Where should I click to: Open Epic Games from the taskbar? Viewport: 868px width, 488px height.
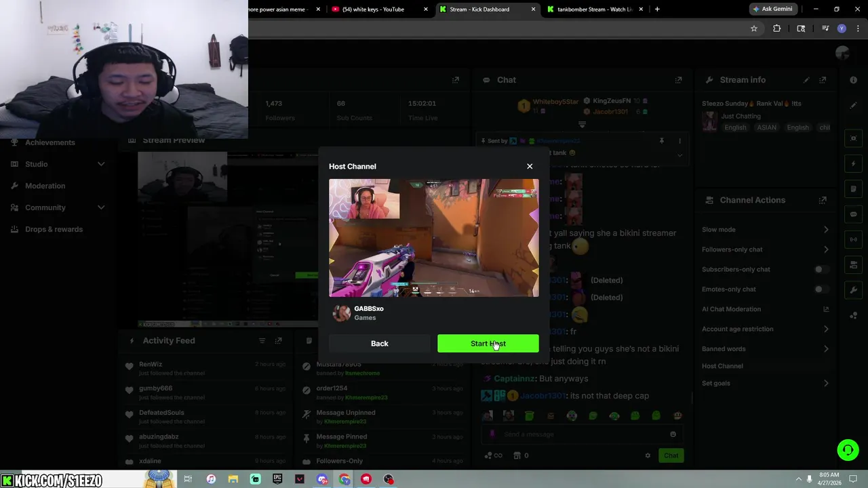[x=277, y=479]
